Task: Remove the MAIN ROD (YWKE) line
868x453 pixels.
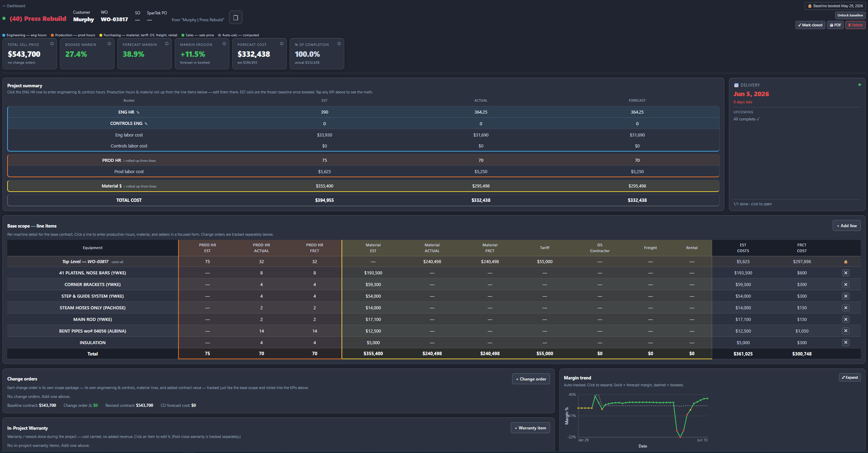Action: [846, 320]
